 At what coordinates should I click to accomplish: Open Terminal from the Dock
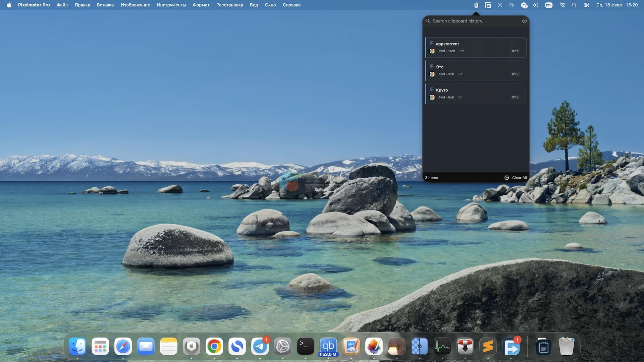click(305, 346)
